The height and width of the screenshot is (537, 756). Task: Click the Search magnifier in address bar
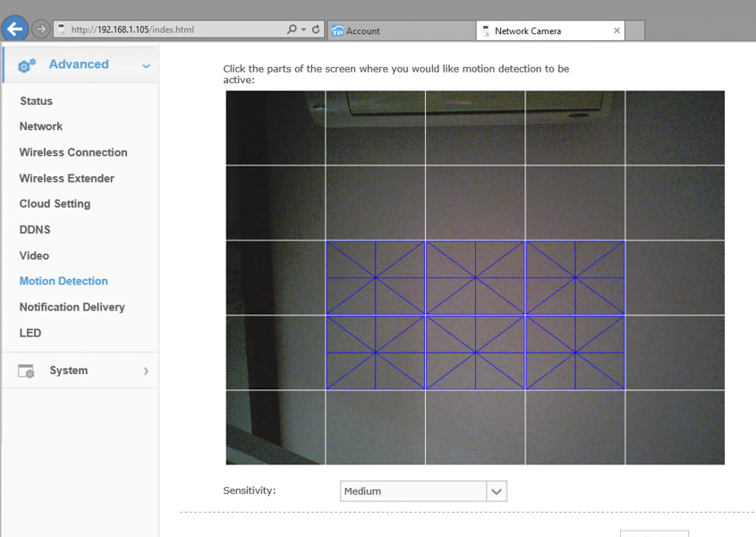(292, 30)
